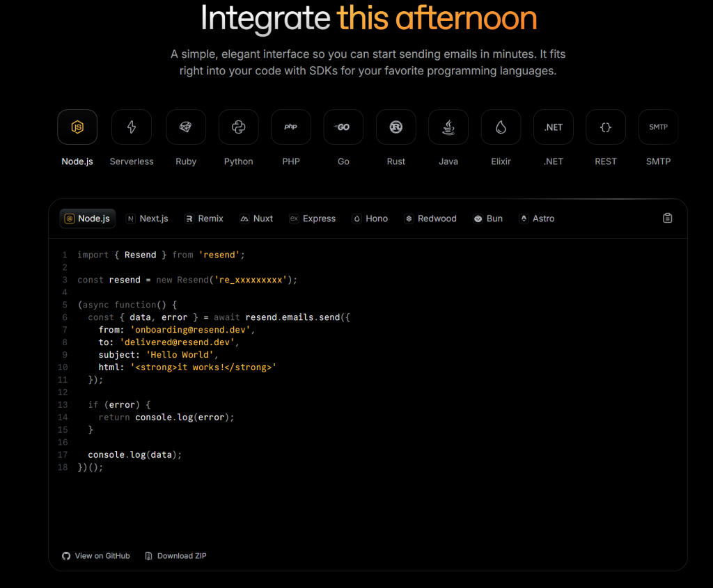713x588 pixels.
Task: Pick the Java coffee cup icon
Action: coord(448,127)
